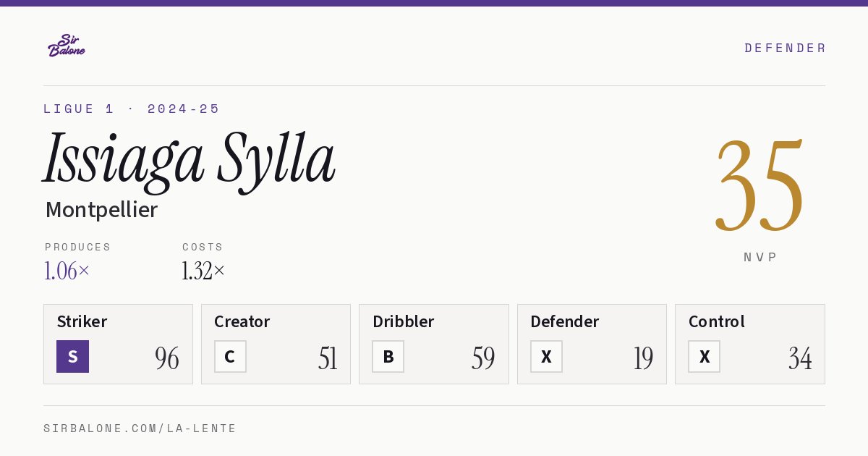This screenshot has height=456, width=868.
Task: Click the Produces 1.06× value
Action: (67, 271)
